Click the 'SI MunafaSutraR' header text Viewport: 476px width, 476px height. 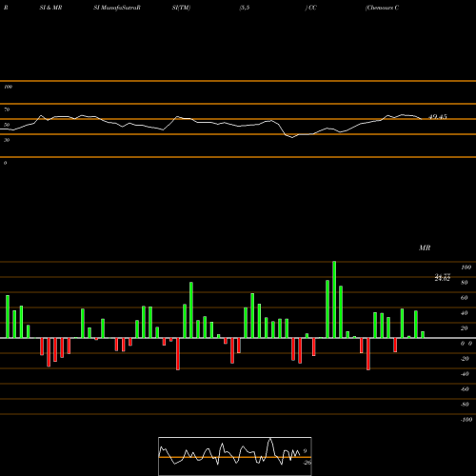click(117, 8)
